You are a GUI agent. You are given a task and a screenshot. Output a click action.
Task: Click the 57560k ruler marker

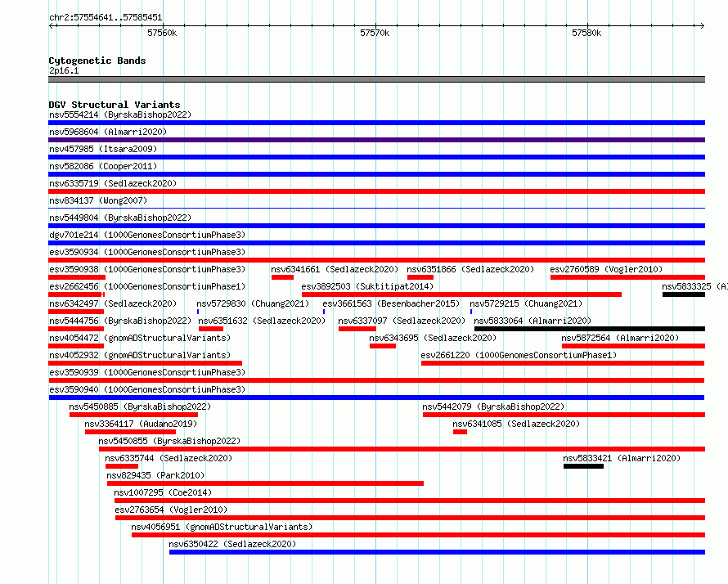(x=162, y=33)
